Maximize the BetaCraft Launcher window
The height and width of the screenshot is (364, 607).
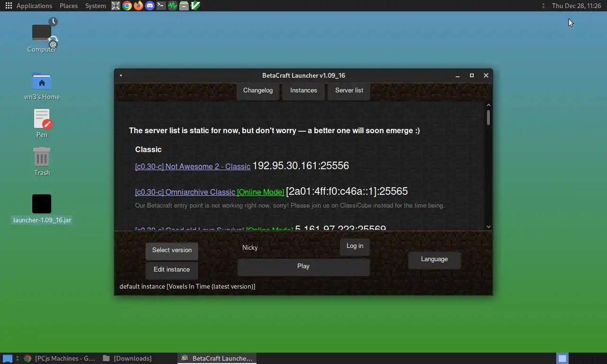472,75
